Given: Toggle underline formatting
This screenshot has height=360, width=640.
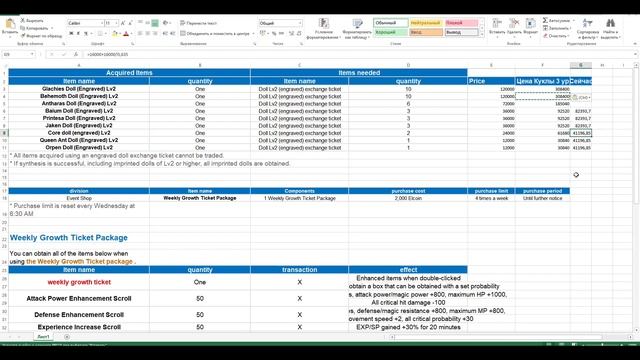Looking at the screenshot, I should pos(86,33).
